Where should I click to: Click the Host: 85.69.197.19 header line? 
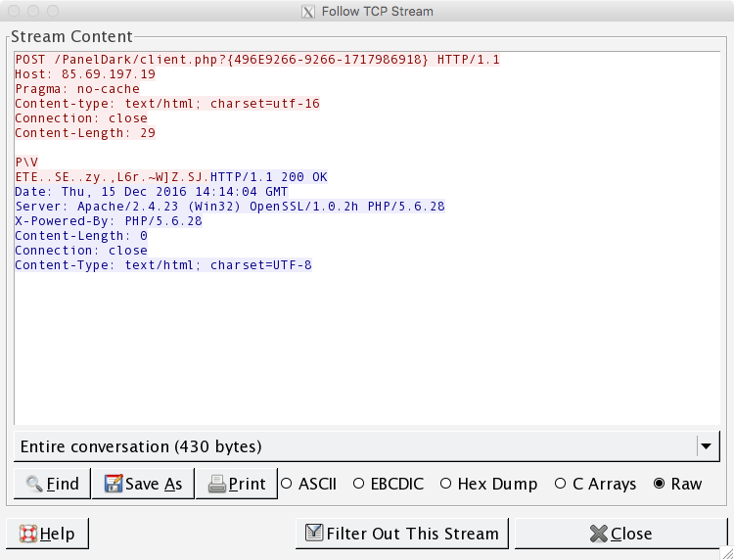85,74
